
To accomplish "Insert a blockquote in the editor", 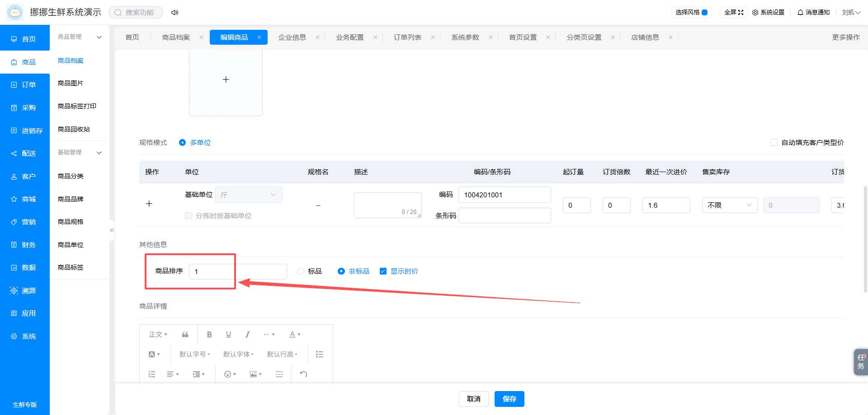I will pos(185,335).
